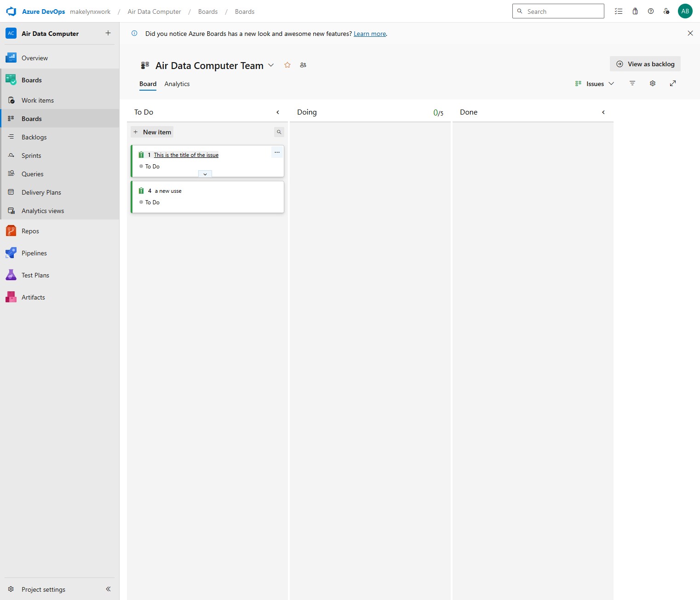Image resolution: width=700 pixels, height=600 pixels.
Task: Navigate to Repos section
Action: coord(60,231)
